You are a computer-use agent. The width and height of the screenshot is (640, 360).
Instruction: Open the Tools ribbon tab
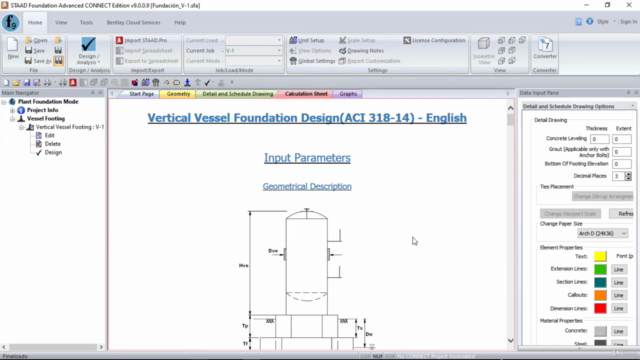click(x=86, y=22)
